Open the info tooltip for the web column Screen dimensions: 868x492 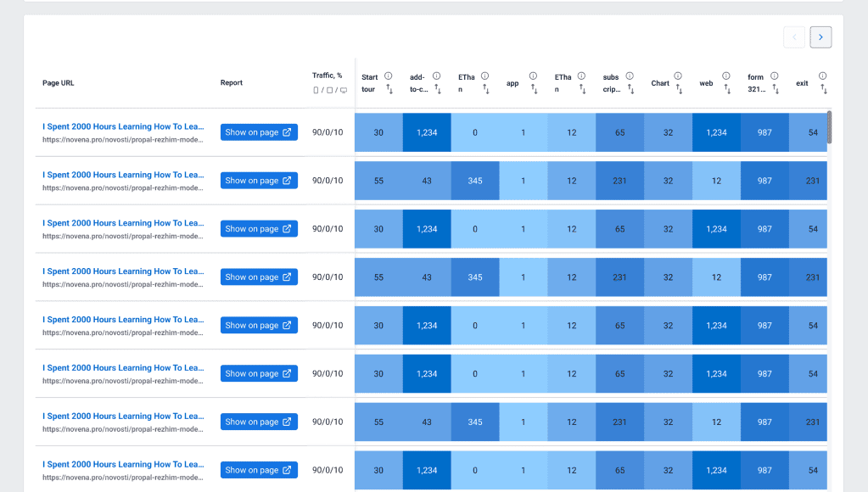point(726,75)
